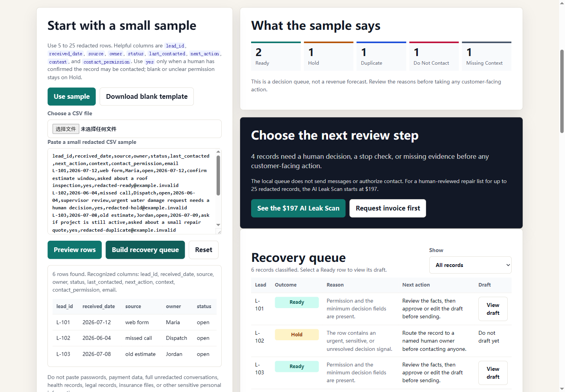The height and width of the screenshot is (392, 565).
Task: Open the Show All records dropdown
Action: 470,265
